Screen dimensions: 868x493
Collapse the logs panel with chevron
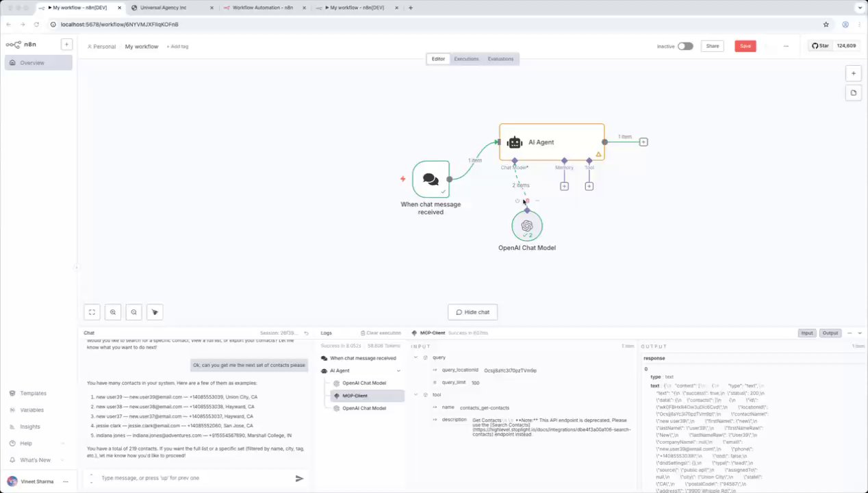[x=859, y=333]
